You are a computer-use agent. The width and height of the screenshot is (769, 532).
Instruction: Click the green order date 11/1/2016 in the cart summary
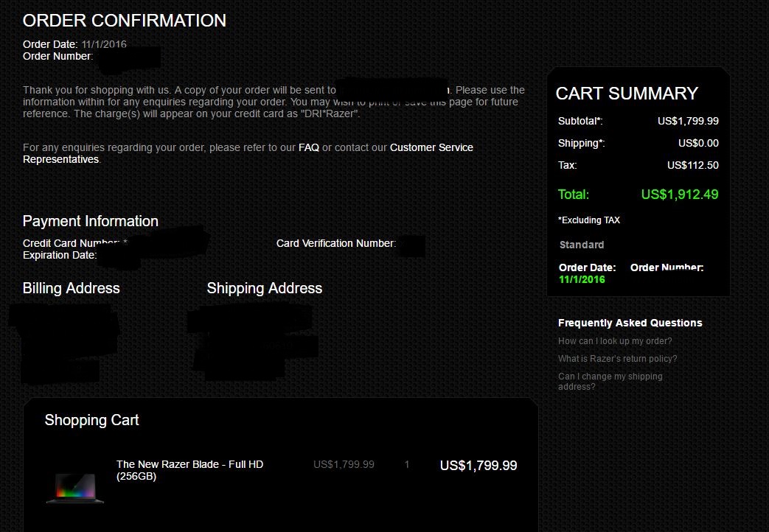[x=582, y=279]
